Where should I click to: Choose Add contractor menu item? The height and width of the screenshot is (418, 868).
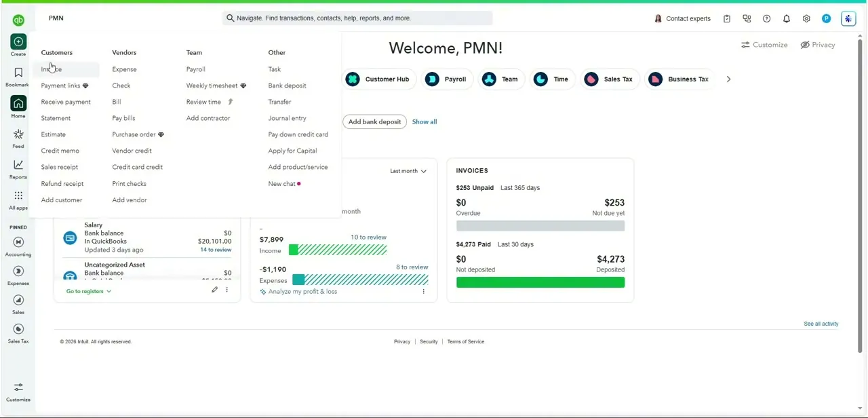coord(208,118)
